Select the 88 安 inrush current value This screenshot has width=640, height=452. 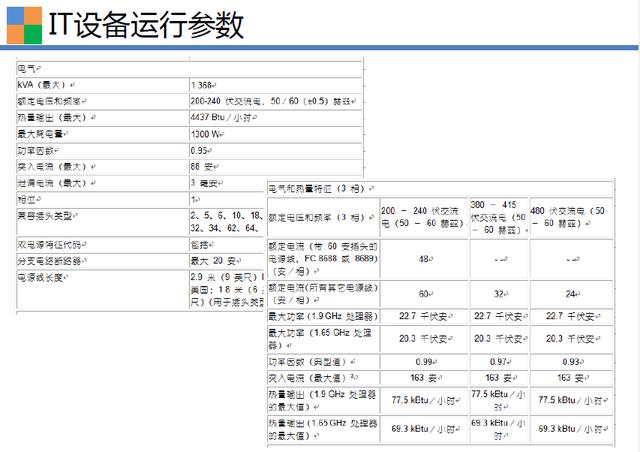pos(205,166)
